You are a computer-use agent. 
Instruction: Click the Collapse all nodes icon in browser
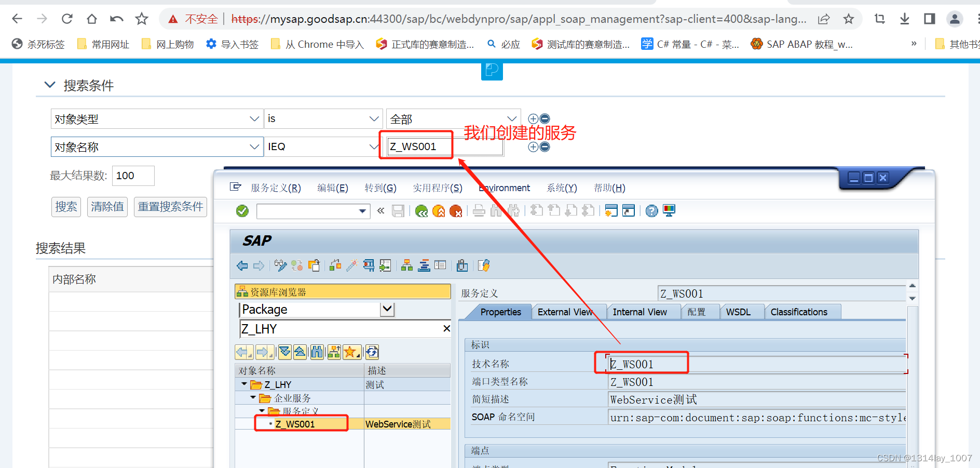[x=300, y=352]
